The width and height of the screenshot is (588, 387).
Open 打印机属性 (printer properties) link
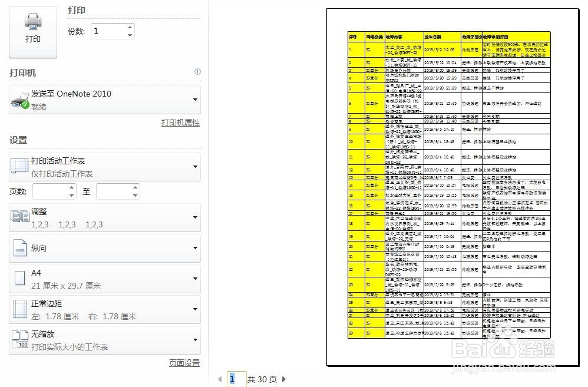click(x=180, y=123)
